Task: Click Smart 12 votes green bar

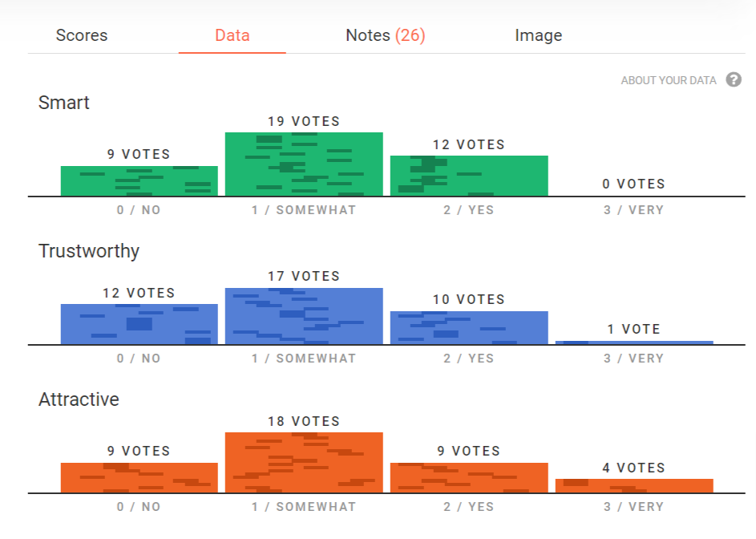Action: click(x=469, y=176)
